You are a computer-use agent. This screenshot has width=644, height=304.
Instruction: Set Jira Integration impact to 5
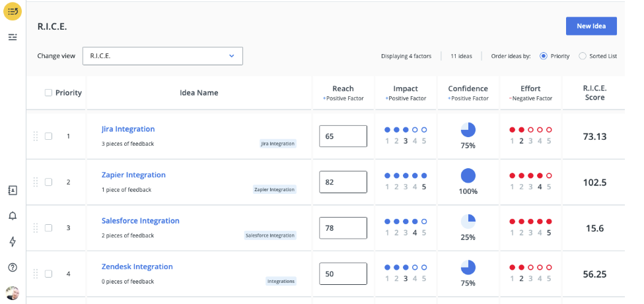click(424, 130)
